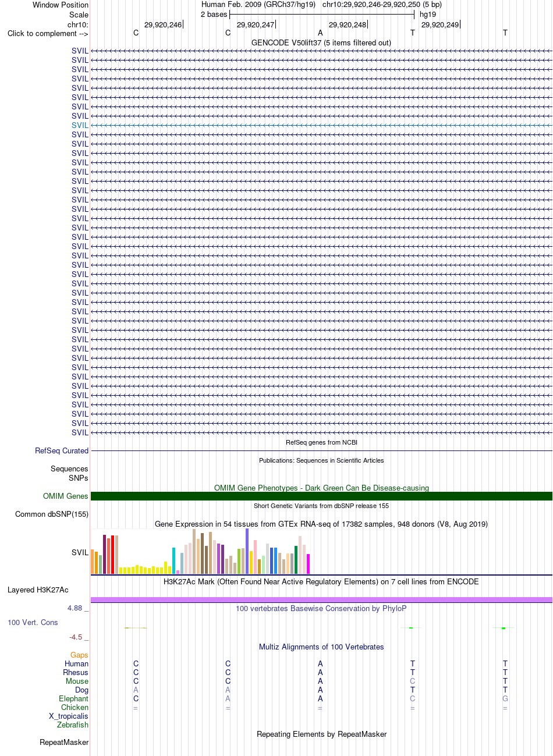Click the OMIM Gene Phenotypes track title

pos(321,488)
